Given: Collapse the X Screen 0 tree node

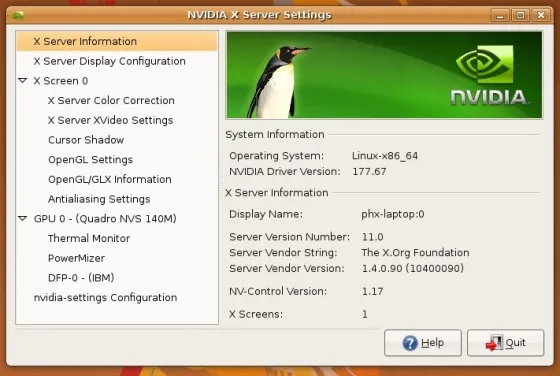Looking at the screenshot, I should (x=22, y=81).
